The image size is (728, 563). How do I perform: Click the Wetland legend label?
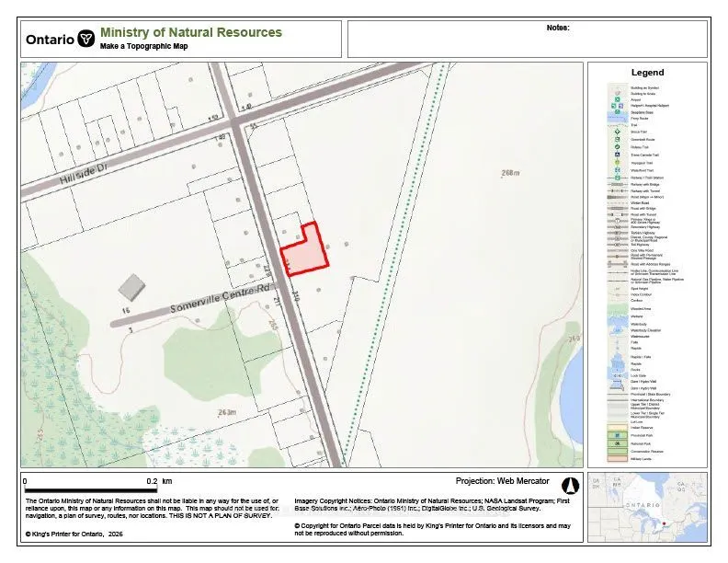[x=636, y=316]
